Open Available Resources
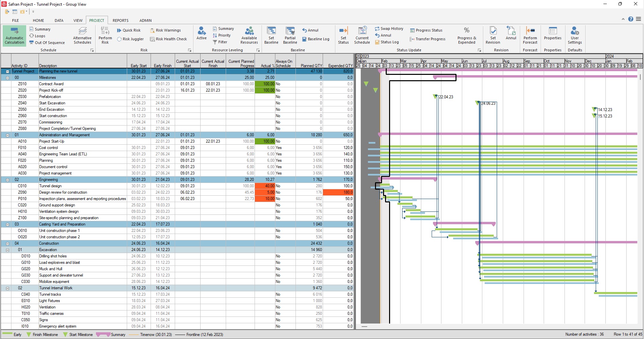Screen dimensions: 644x339 coord(249,36)
